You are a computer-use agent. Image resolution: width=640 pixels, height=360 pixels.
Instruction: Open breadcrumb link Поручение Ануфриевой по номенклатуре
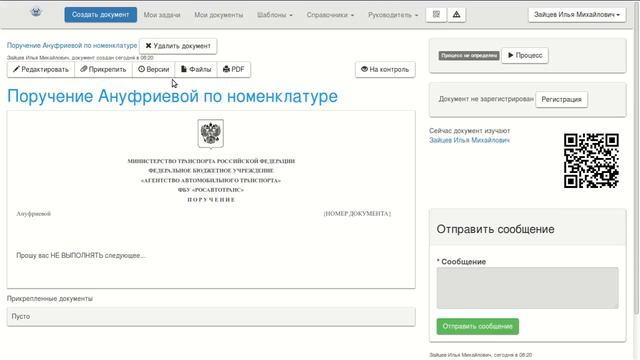pyautogui.click(x=72, y=45)
